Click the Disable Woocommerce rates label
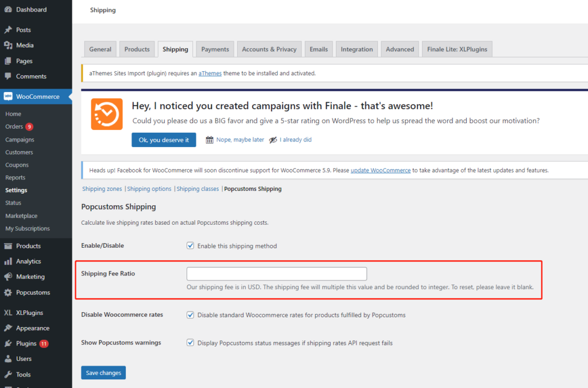Screen dimensions: 588x388 click(x=122, y=314)
